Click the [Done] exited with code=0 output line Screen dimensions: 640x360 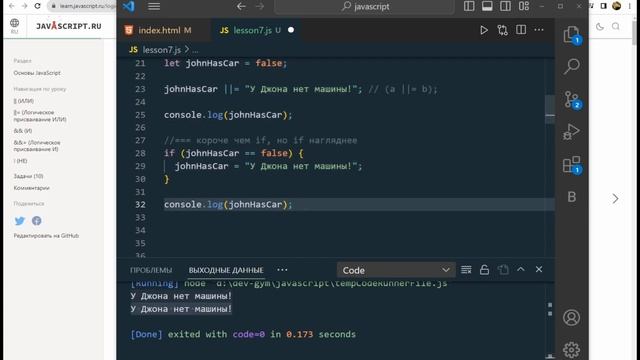click(x=243, y=334)
